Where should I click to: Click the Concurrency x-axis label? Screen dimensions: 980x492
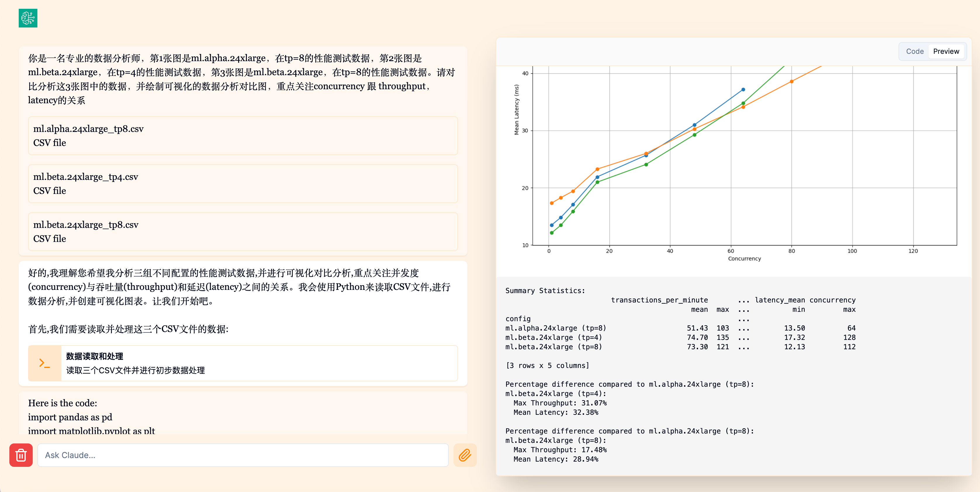pyautogui.click(x=744, y=259)
